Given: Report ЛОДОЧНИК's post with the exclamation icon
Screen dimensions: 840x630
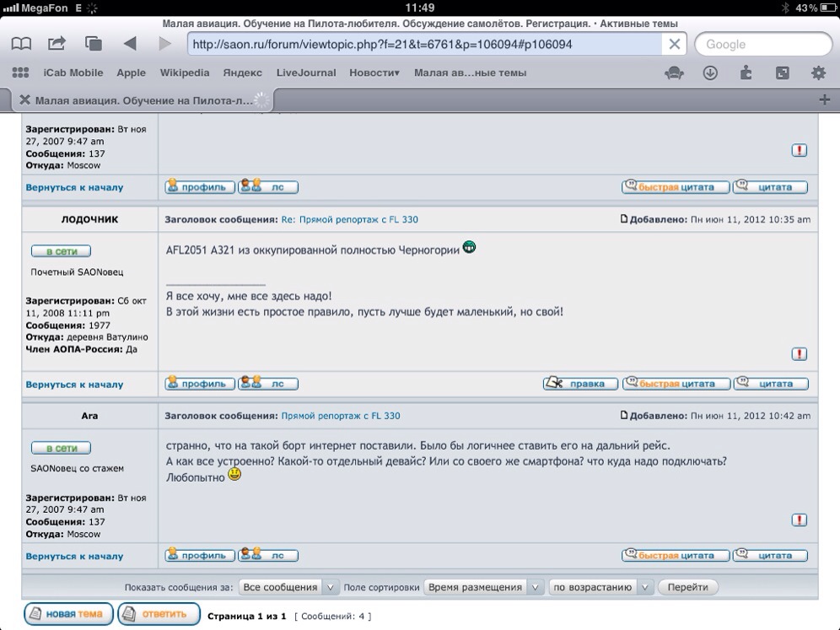Looking at the screenshot, I should 800,354.
